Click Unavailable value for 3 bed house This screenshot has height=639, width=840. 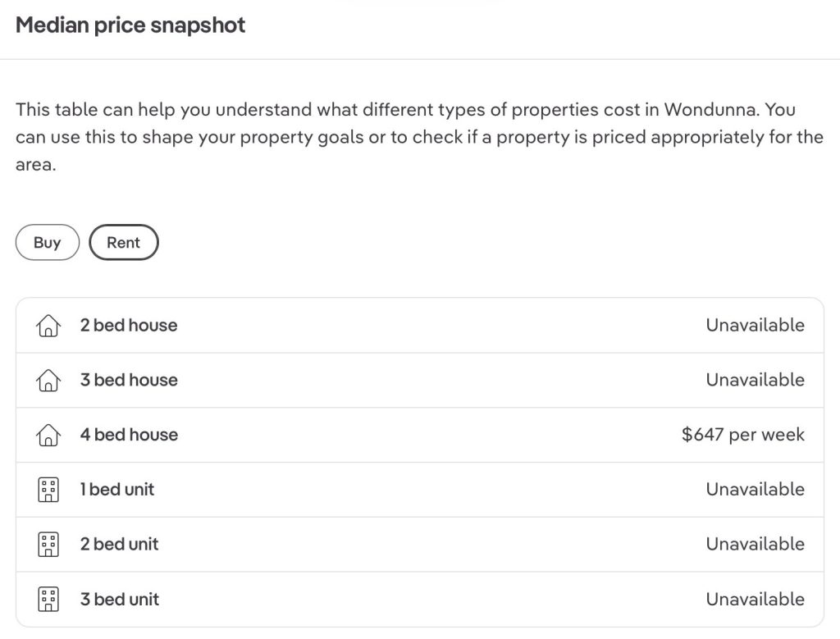[755, 381]
